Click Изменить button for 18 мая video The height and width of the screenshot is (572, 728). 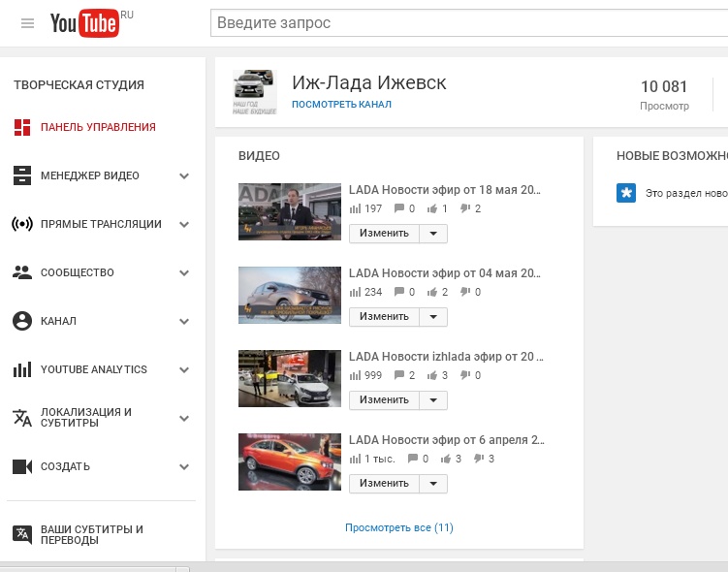[384, 234]
